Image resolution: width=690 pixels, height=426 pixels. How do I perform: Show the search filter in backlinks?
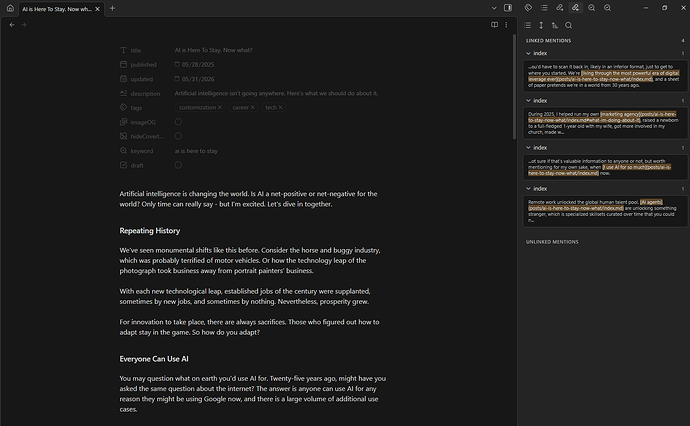tap(569, 26)
